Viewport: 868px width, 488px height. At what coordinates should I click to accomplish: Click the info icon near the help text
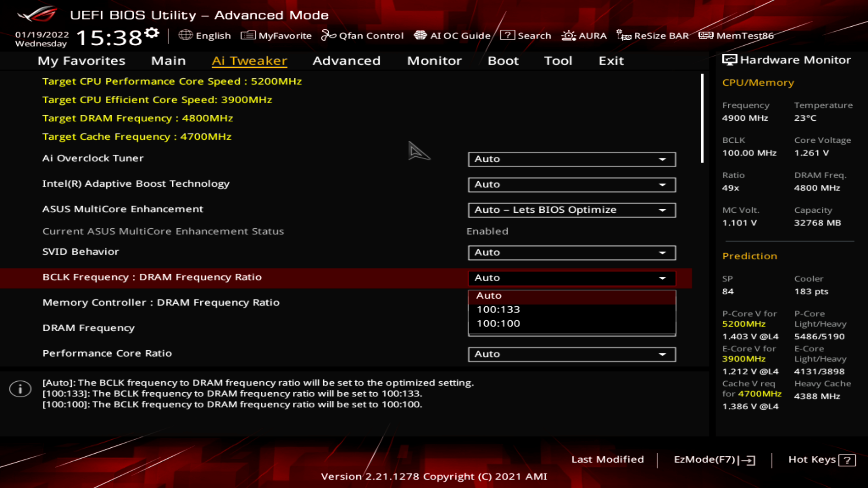[x=20, y=389]
